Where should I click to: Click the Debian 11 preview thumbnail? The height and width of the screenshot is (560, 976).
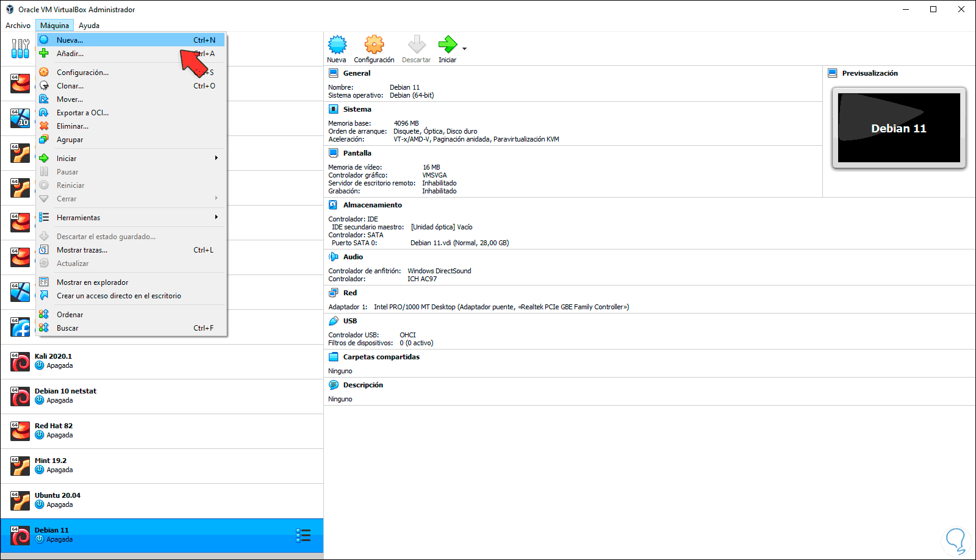pyautogui.click(x=899, y=127)
